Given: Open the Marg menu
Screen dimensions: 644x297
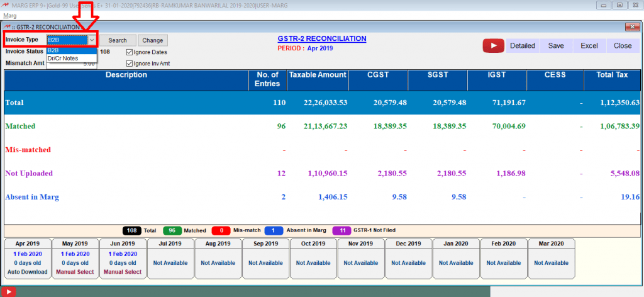Looking at the screenshot, I should coord(10,16).
